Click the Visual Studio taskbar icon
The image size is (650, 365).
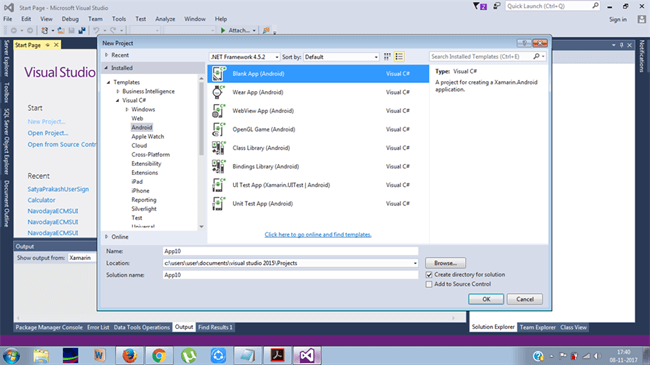coord(307,355)
